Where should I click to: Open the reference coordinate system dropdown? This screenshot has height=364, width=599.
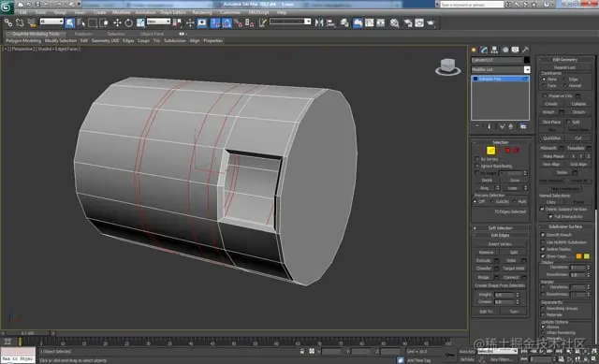pyautogui.click(x=158, y=22)
